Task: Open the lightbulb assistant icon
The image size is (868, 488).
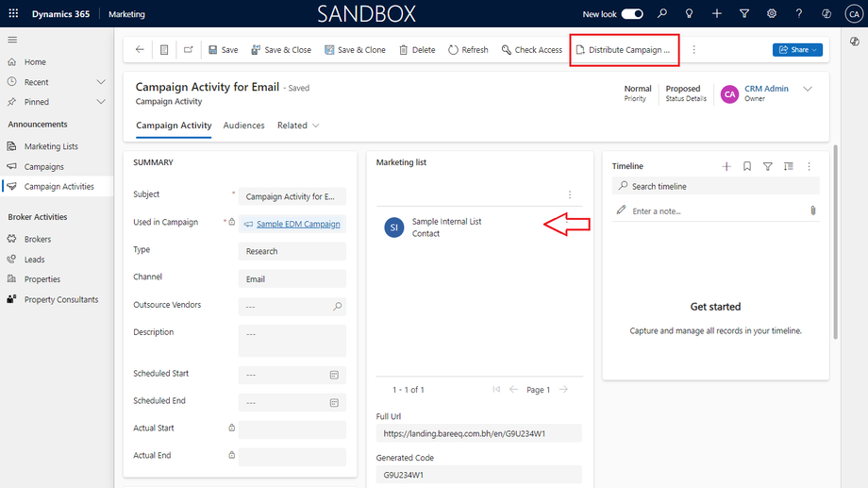Action: click(689, 13)
